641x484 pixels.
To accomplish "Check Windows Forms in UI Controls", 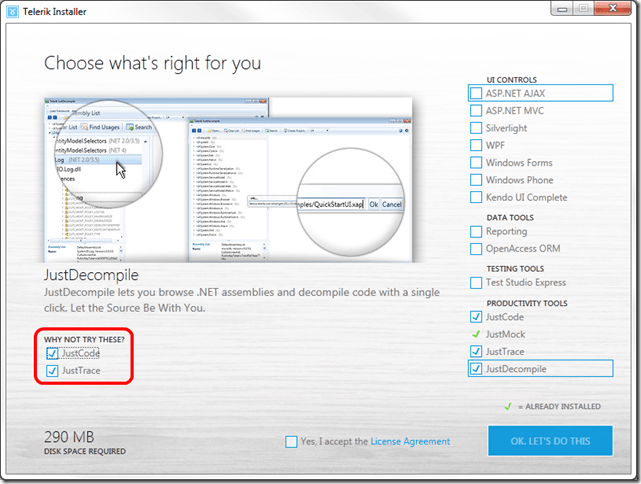I will tap(476, 163).
